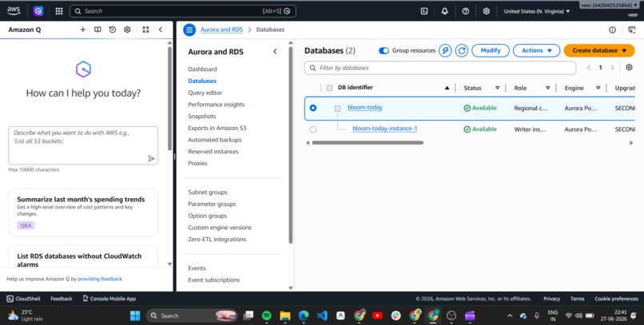Select Summarize last month's spending trends card

coord(83,212)
